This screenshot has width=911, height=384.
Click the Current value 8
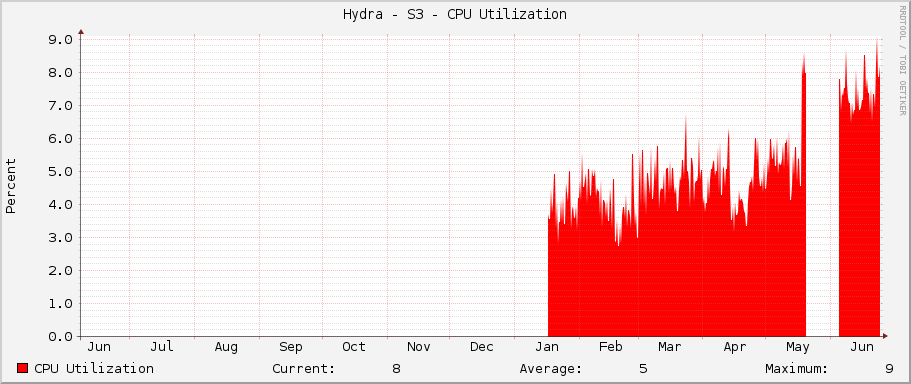pyautogui.click(x=396, y=368)
